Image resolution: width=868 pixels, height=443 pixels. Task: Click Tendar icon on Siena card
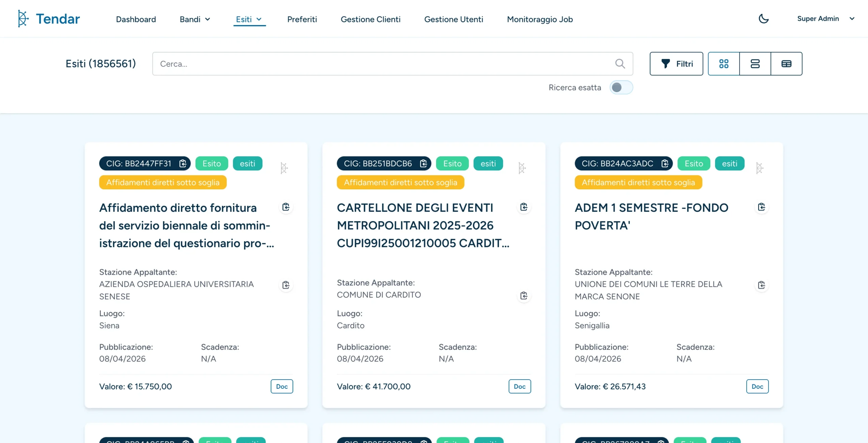pyautogui.click(x=284, y=168)
